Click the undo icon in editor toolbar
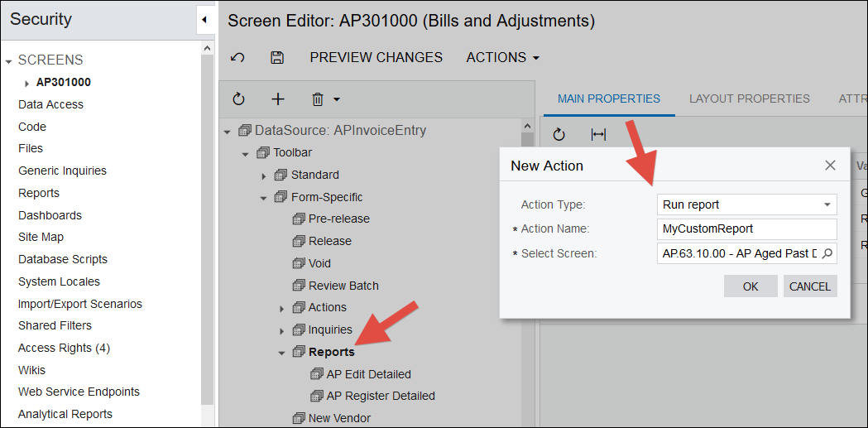 tap(237, 58)
